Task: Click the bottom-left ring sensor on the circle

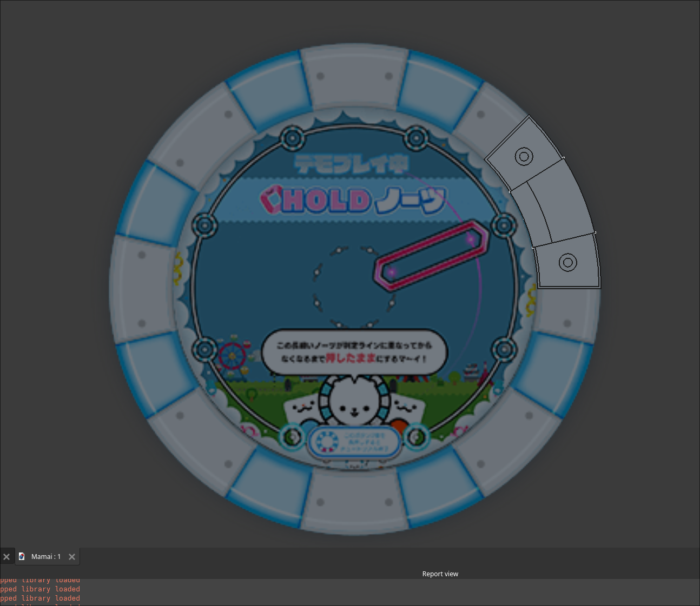Action: [x=205, y=350]
